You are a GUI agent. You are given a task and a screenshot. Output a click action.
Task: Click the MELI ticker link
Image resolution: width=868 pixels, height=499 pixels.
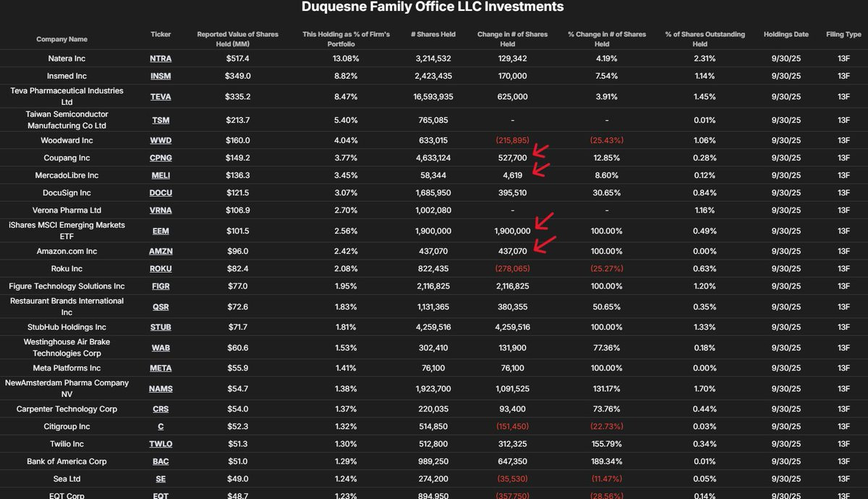[161, 175]
